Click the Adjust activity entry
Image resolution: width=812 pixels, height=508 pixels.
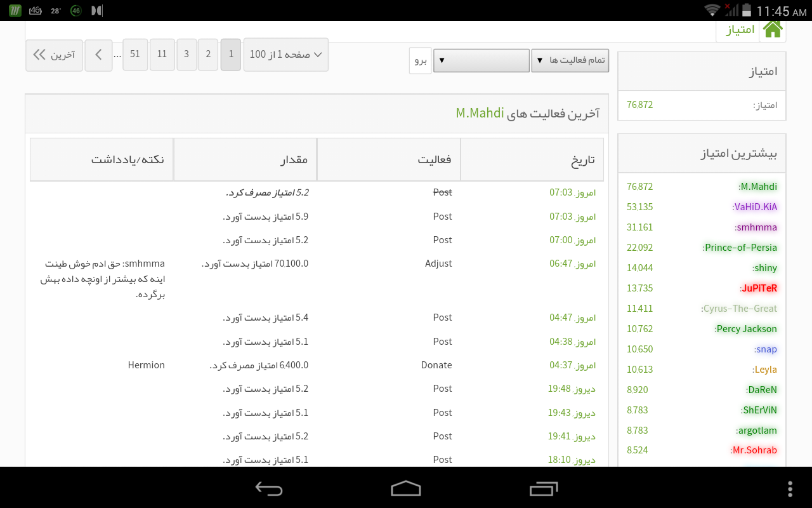click(438, 264)
